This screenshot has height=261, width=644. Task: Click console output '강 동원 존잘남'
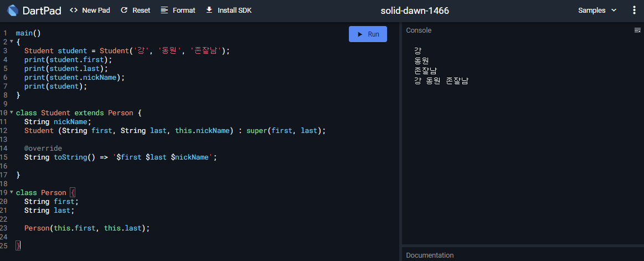[441, 81]
